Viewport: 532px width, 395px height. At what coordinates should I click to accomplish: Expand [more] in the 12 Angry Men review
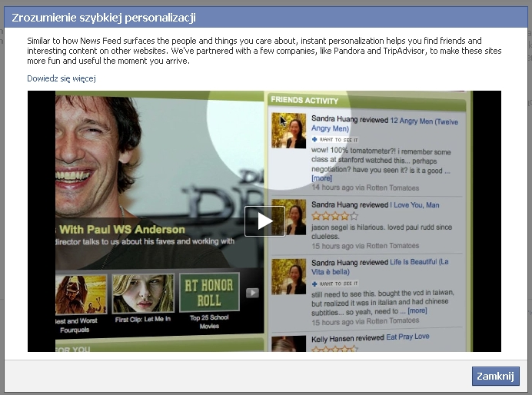[x=322, y=178]
